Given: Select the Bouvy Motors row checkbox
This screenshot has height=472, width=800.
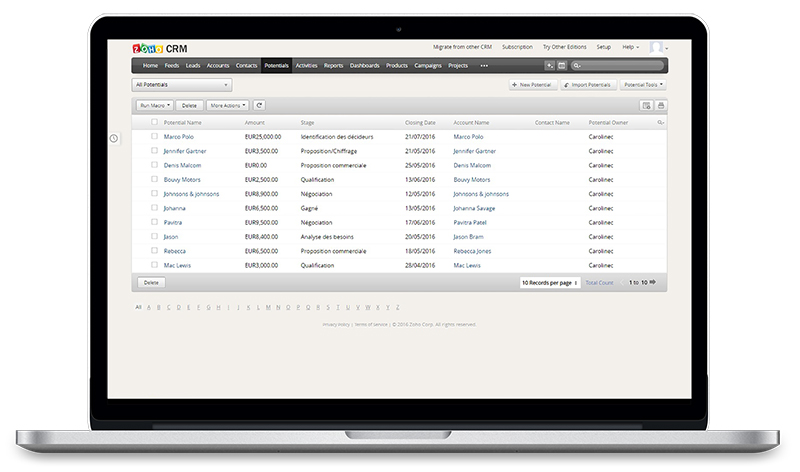Looking at the screenshot, I should (154, 180).
